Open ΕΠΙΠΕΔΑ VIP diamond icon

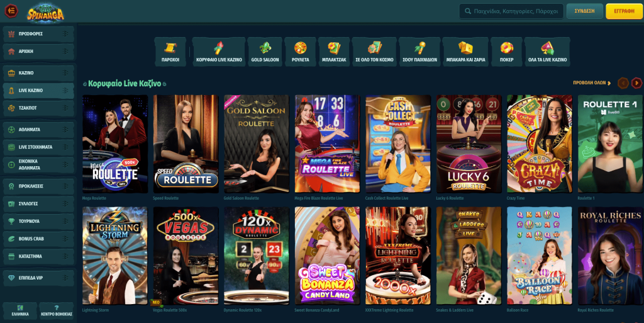[11, 278]
